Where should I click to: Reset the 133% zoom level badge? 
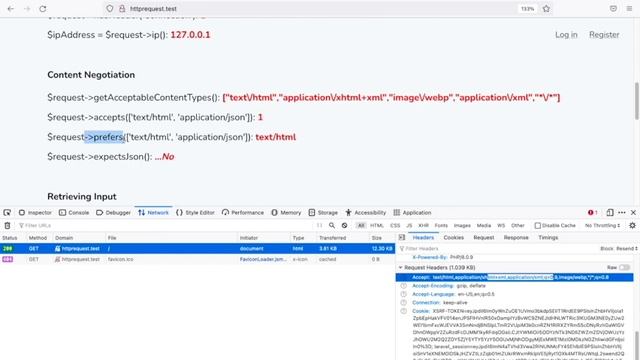coord(527,9)
